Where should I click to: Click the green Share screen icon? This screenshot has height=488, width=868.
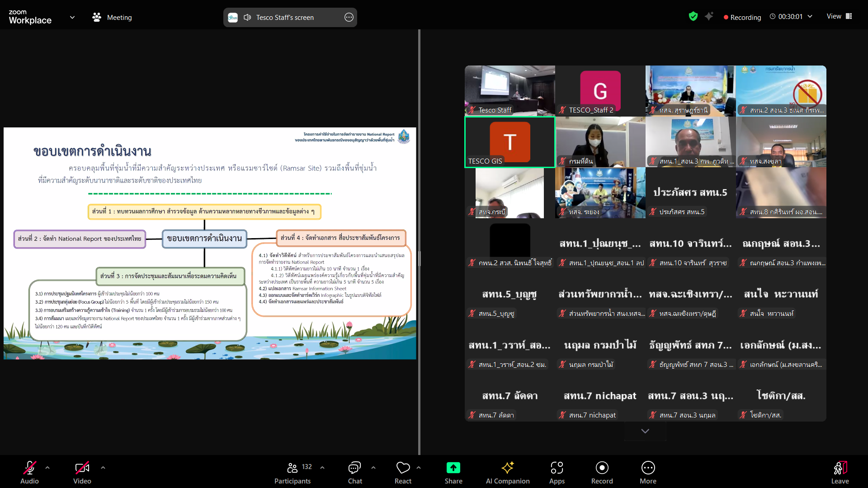pos(453,468)
